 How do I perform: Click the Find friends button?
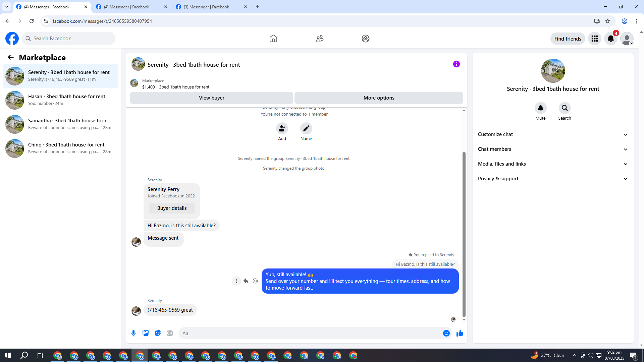[568, 39]
